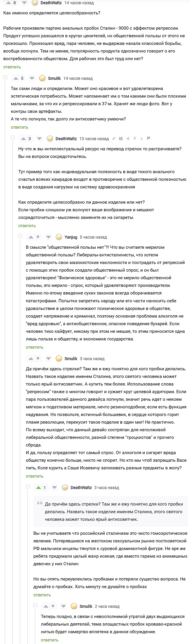Upvote DeathWaltz's comment with green arrow
Viewport: 190px width, 644px height.
pyautogui.click(x=39, y=488)
